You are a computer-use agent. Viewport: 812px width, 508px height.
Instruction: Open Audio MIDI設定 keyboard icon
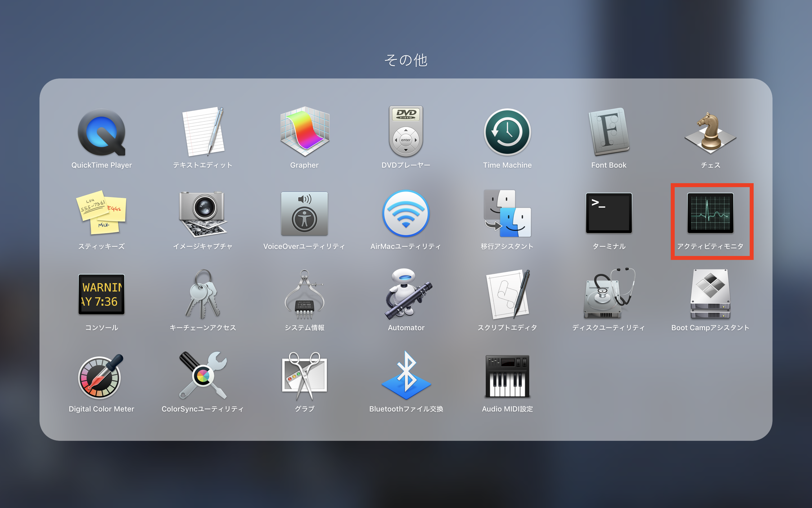point(507,376)
